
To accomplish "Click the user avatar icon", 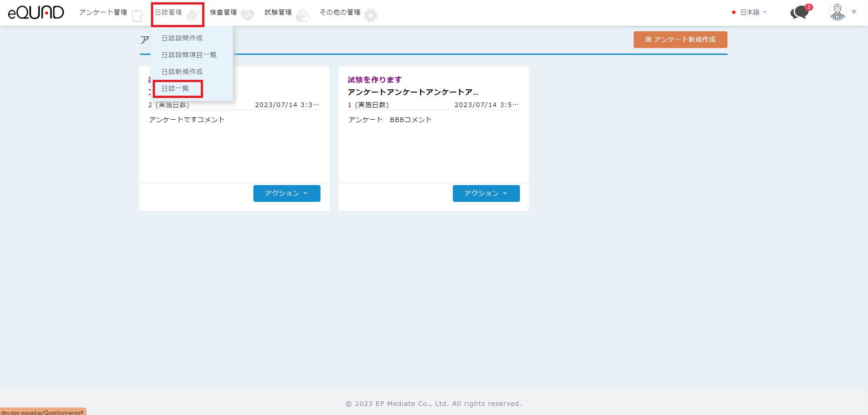I will 837,12.
